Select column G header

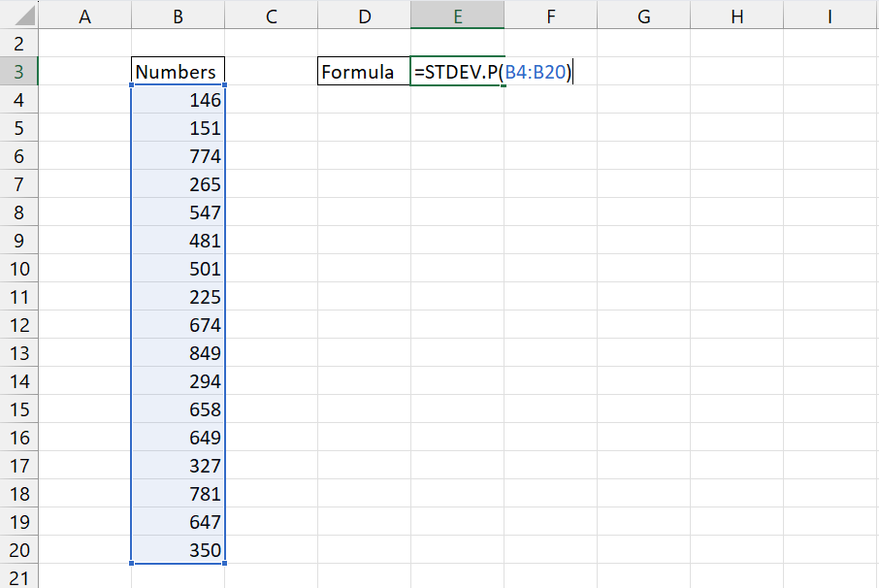[643, 16]
